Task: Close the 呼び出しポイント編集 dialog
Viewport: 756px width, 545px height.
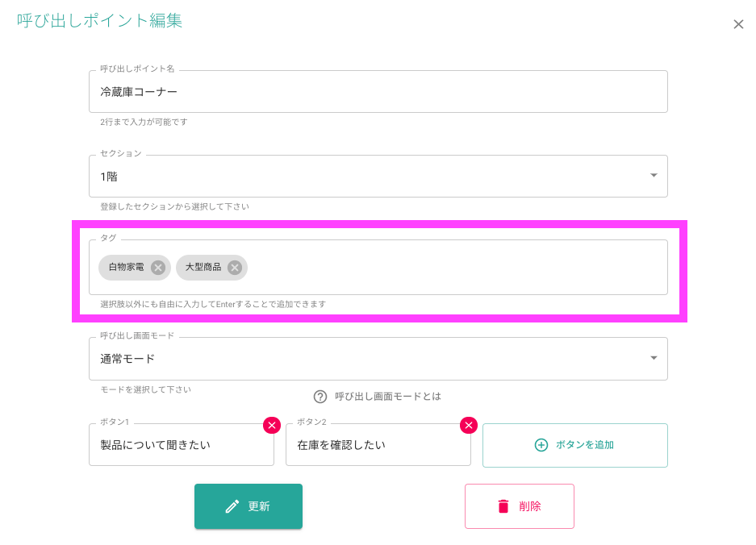Action: pyautogui.click(x=738, y=24)
